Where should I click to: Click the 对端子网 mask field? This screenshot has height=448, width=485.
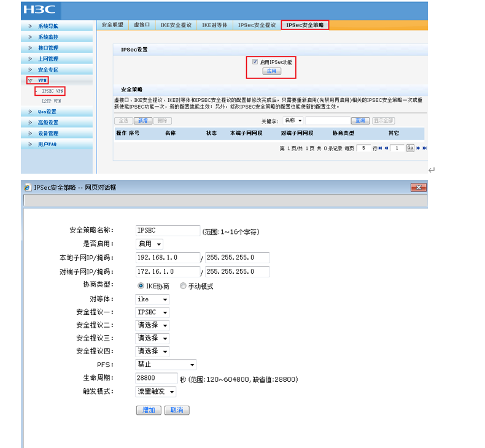pos(237,271)
